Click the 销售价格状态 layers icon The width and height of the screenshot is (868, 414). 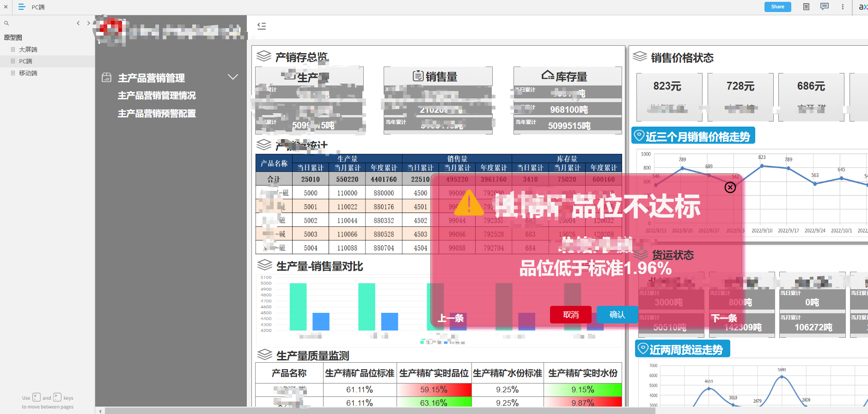[x=640, y=57]
